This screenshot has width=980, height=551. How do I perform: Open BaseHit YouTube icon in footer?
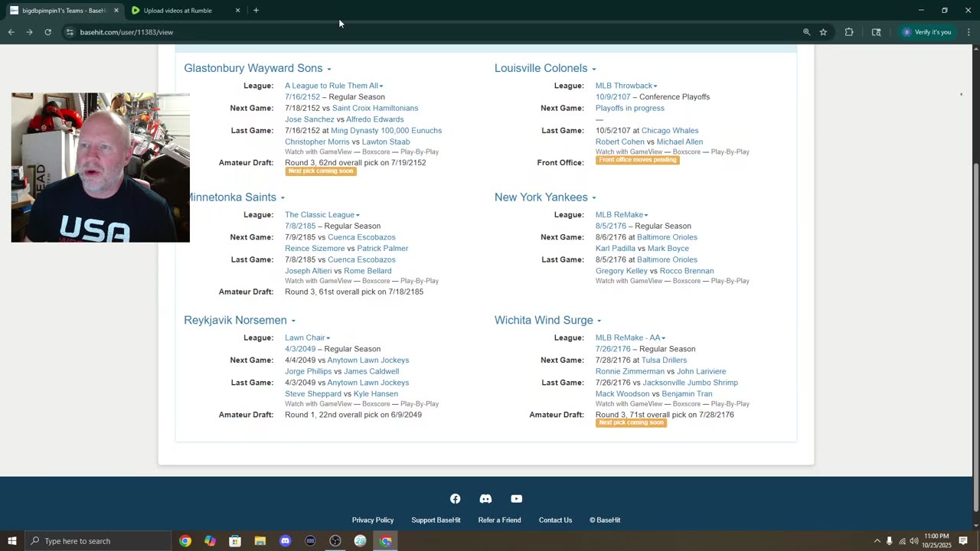pyautogui.click(x=517, y=499)
